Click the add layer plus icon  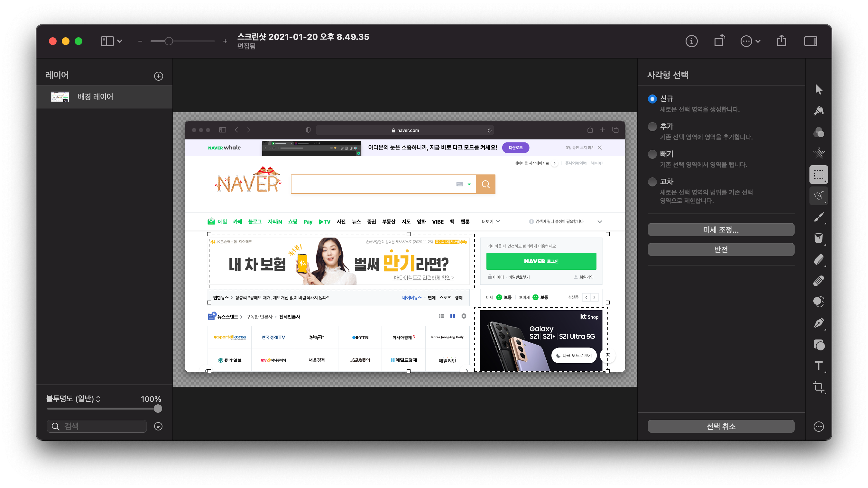(158, 76)
